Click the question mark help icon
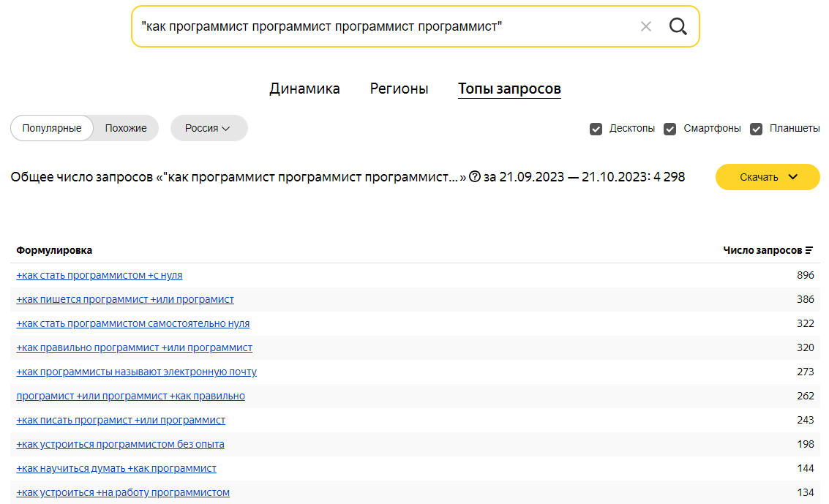 pos(475,177)
